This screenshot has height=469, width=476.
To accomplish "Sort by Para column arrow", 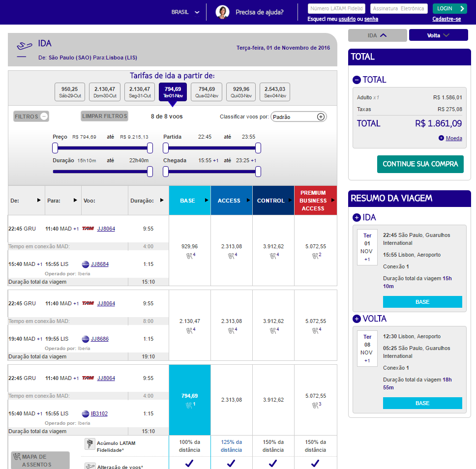I will click(75, 200).
